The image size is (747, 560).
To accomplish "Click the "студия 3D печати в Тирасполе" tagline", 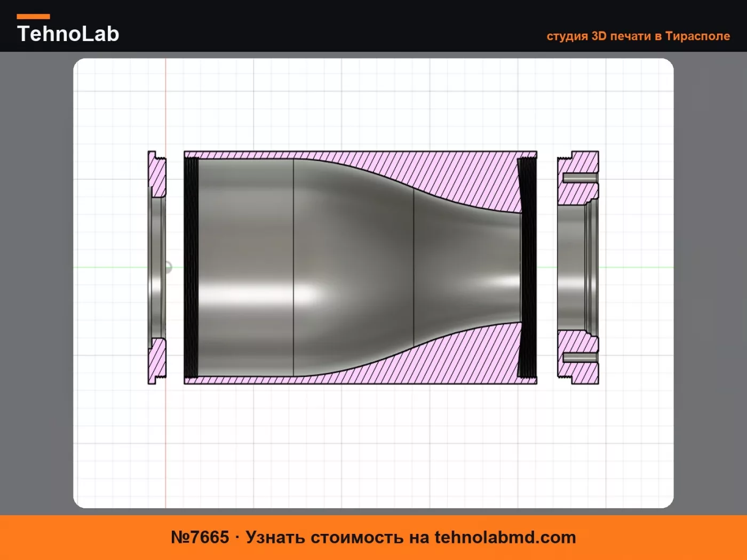I will [x=638, y=36].
